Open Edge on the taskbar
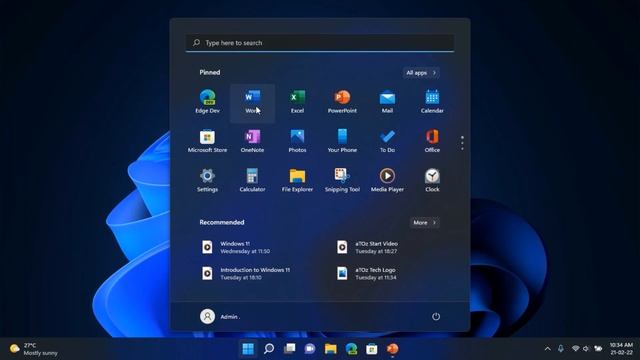 click(x=351, y=349)
